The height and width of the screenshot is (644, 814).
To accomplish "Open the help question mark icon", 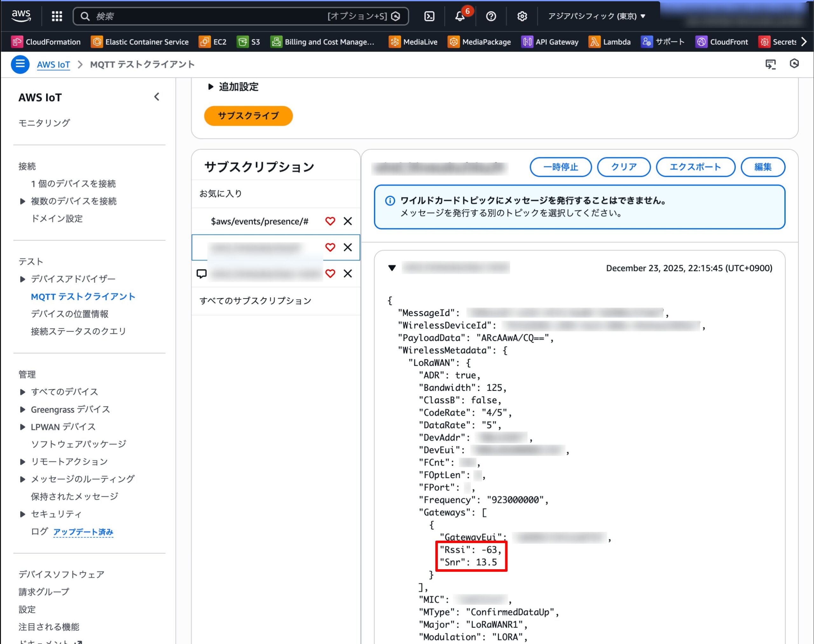I will click(x=491, y=16).
